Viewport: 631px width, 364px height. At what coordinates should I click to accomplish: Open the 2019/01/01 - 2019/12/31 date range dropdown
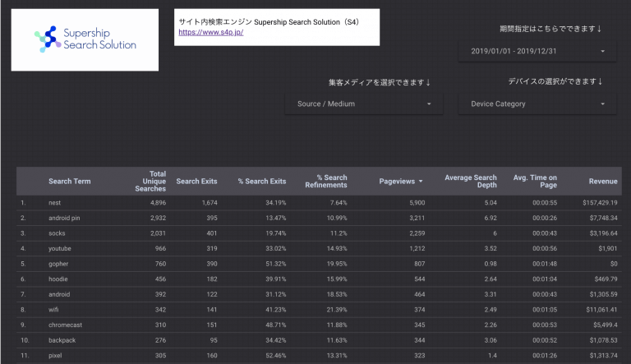click(537, 51)
